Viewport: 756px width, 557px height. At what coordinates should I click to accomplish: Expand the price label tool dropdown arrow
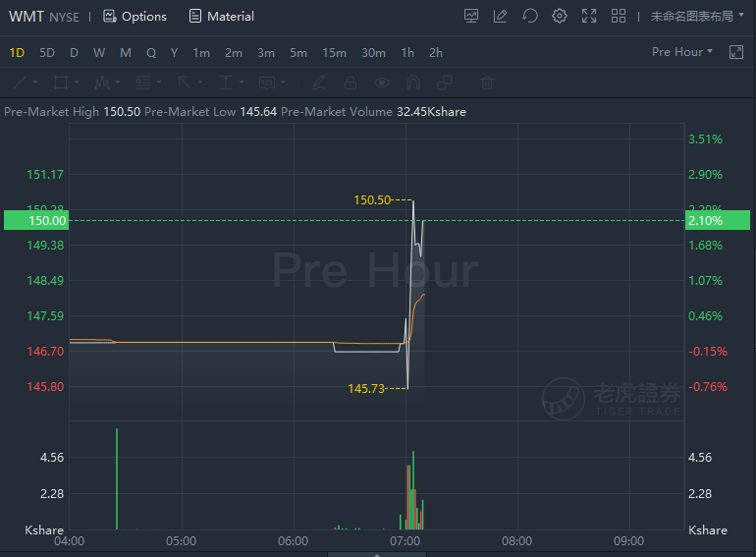click(x=283, y=83)
